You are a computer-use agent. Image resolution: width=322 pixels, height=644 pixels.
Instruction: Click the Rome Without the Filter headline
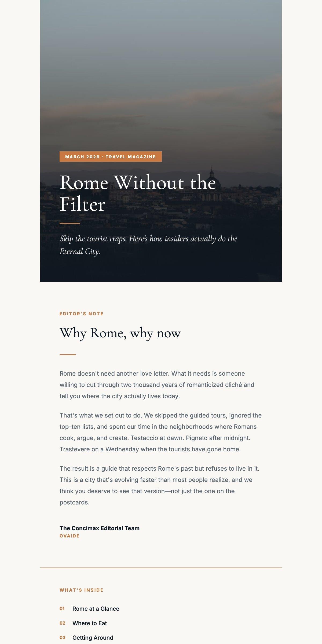[x=138, y=193]
